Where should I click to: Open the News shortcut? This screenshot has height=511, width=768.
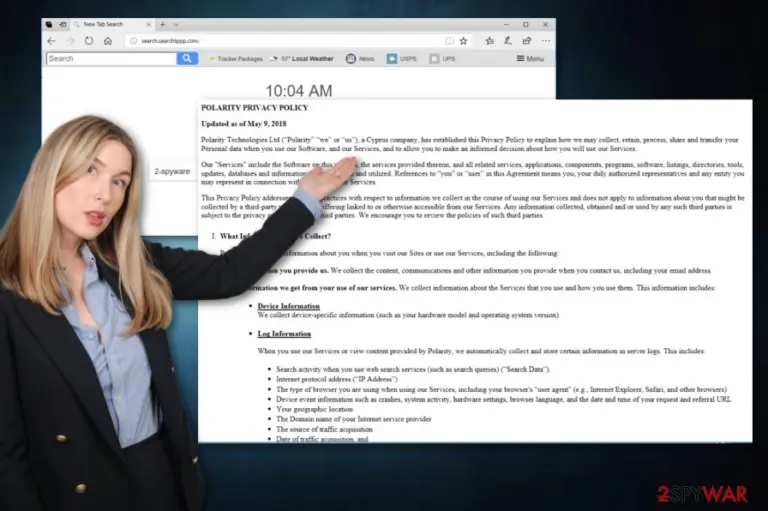(x=360, y=59)
